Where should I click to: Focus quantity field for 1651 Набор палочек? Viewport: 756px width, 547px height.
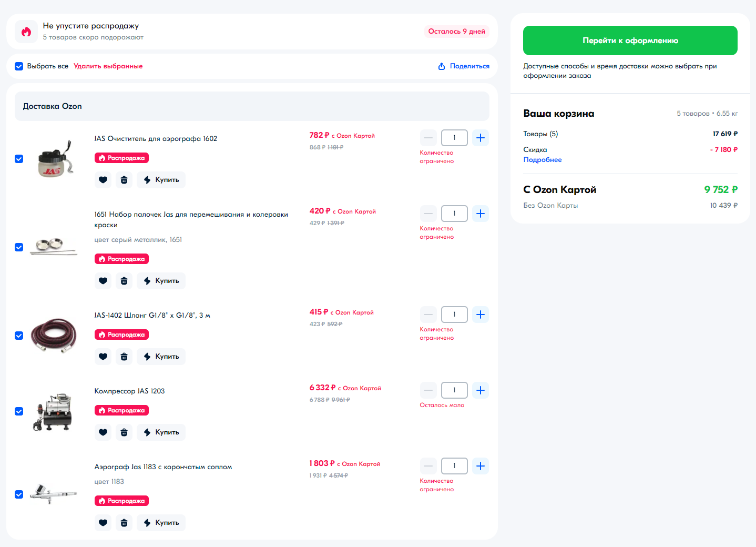(x=454, y=214)
